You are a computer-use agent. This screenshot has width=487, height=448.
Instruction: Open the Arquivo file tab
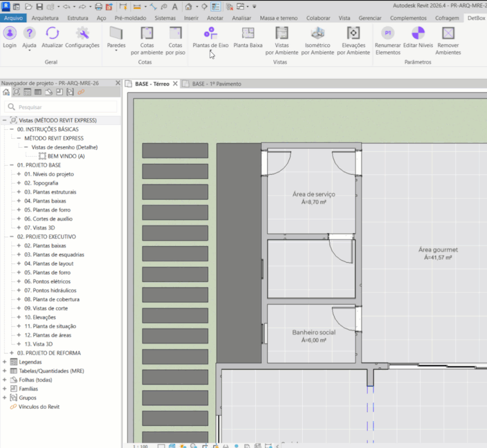pos(13,18)
